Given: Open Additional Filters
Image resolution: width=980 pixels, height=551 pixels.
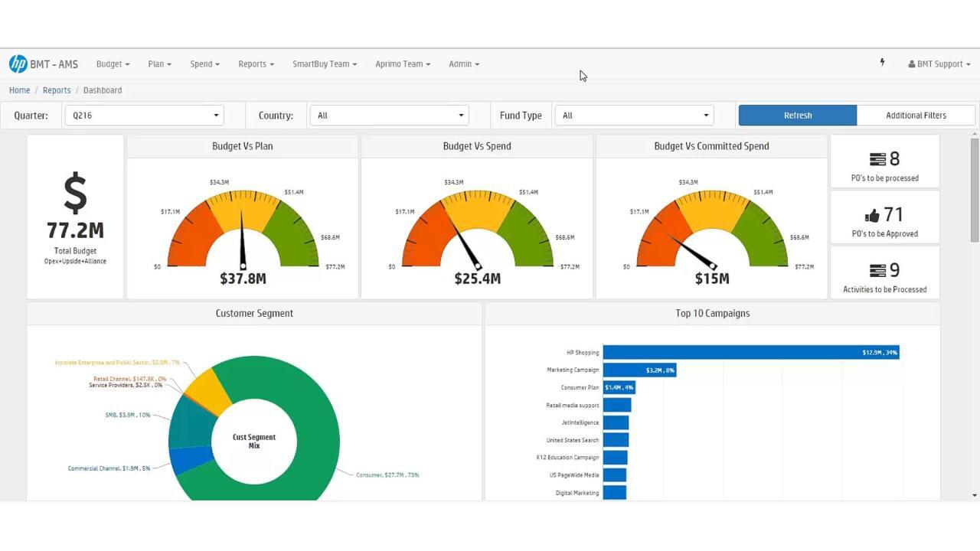Looking at the screenshot, I should point(916,116).
